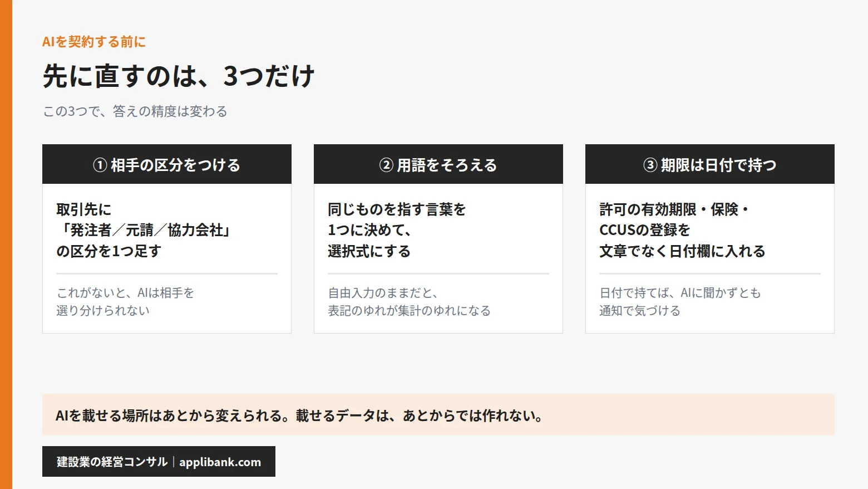Screen dimensions: 868x489
Task: Click the subtitle 'この3つで、答えの精度は変わる'
Action: pos(135,111)
